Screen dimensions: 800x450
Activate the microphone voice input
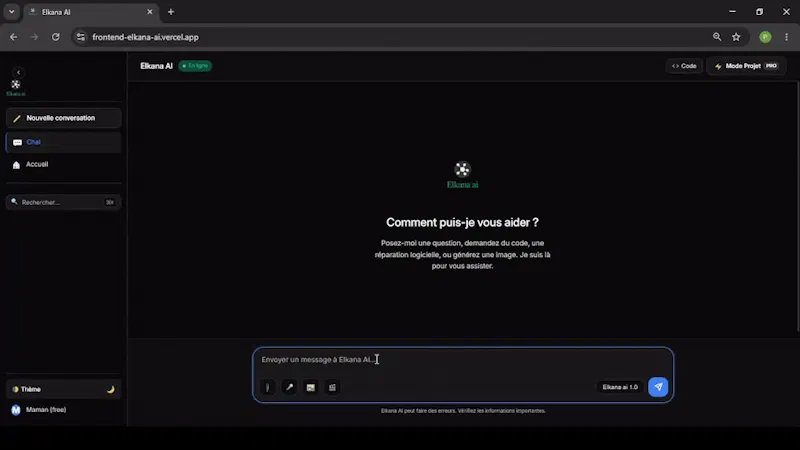click(289, 387)
